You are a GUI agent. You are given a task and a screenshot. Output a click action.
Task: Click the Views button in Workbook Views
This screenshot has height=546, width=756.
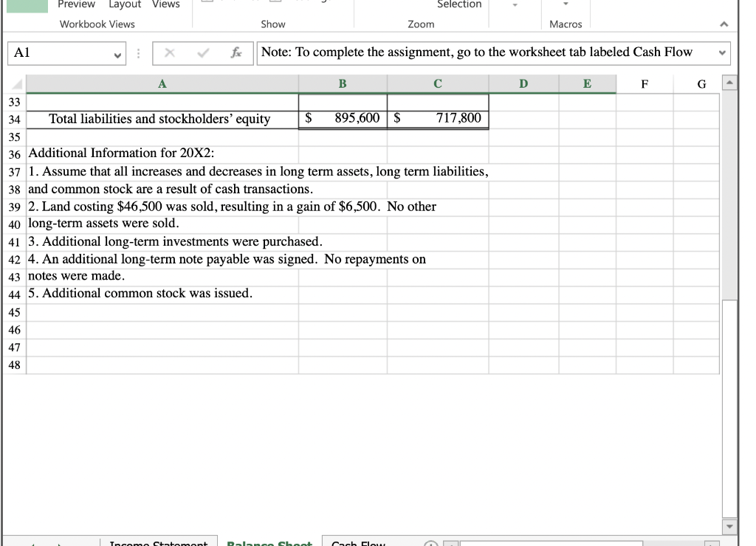point(165,4)
